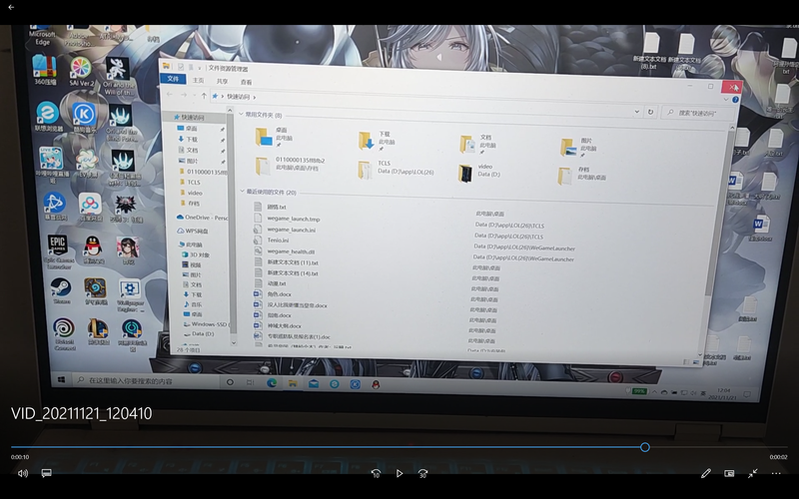Switch to mini view mode
The width and height of the screenshot is (799, 499).
tap(729, 473)
